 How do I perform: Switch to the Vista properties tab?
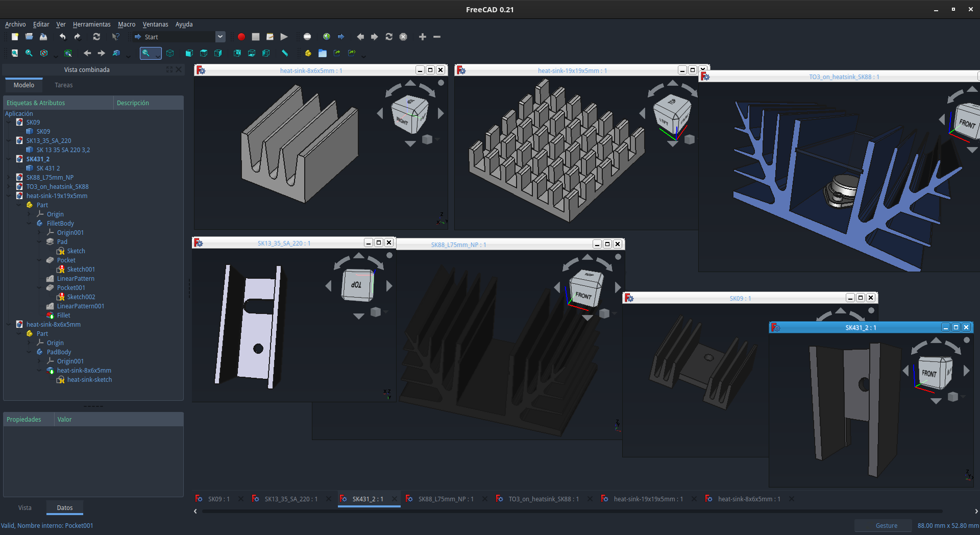[x=25, y=508]
